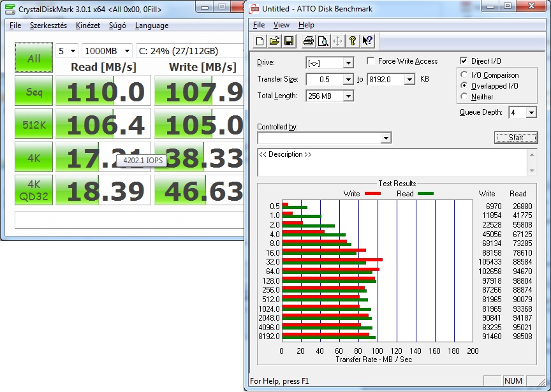Screen dimensions: 551x392
Task: Click the green Read legend swatch
Action: pyautogui.click(x=425, y=194)
